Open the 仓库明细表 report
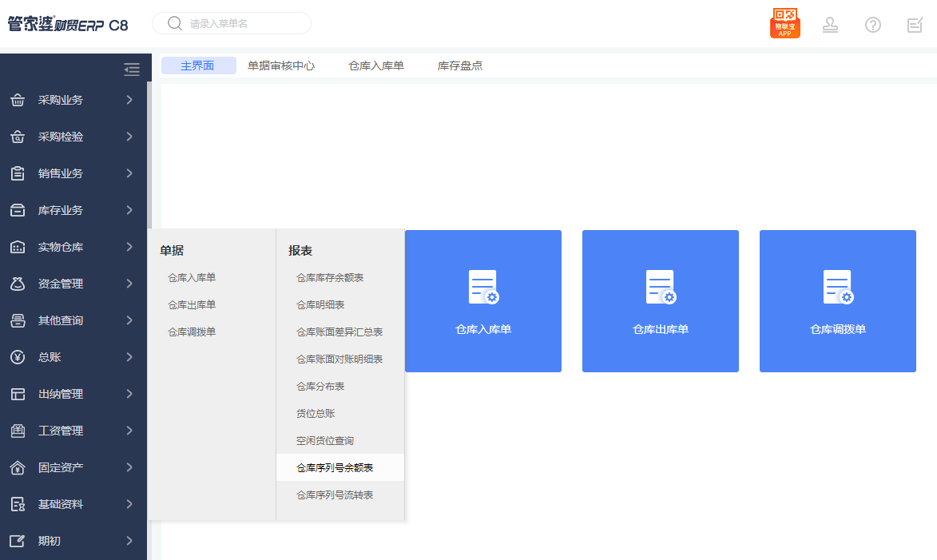The height and width of the screenshot is (560, 937). pos(320,305)
